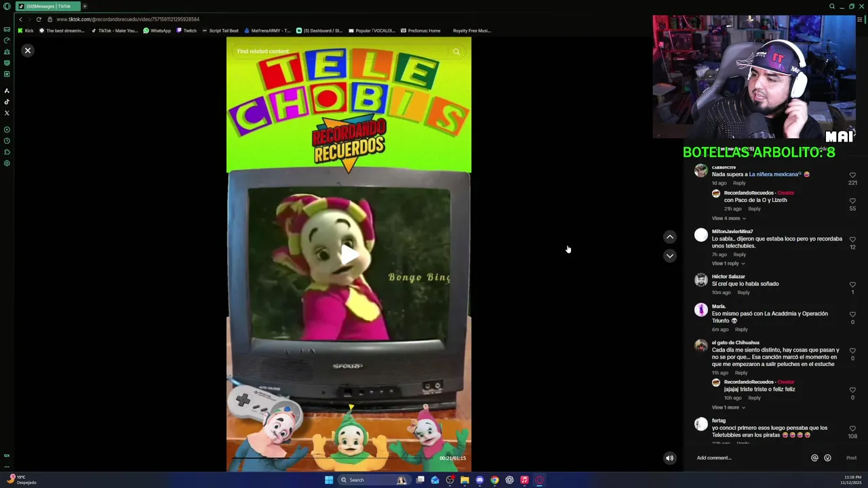Open File Explorer from taskbar

(465, 480)
